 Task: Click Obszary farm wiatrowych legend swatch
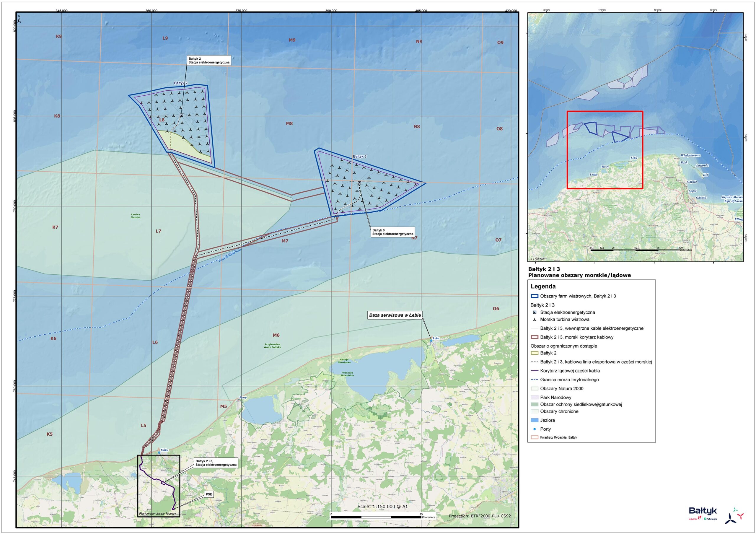[535, 296]
